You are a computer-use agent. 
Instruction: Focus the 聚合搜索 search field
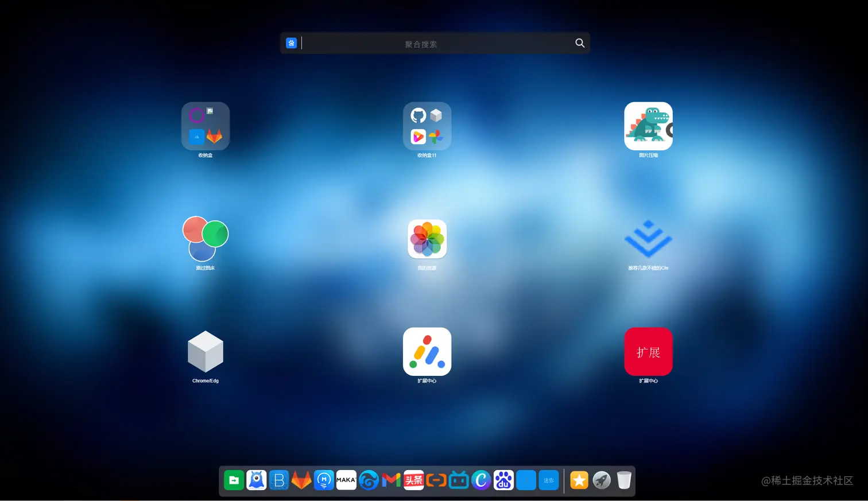pyautogui.click(x=435, y=44)
